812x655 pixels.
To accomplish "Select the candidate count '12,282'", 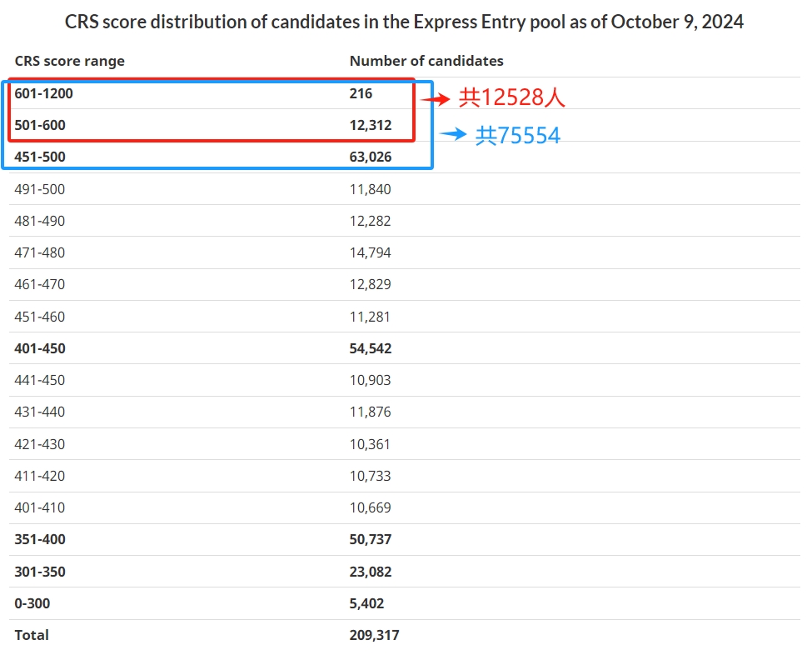I will (x=370, y=222).
